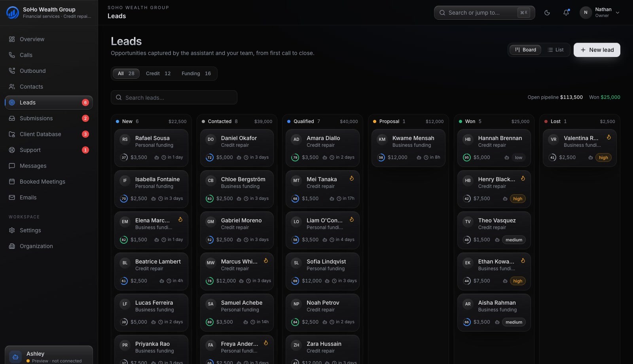This screenshot has width=633, height=364.
Task: Open Ashley assistant preview panel
Action: coord(49,355)
